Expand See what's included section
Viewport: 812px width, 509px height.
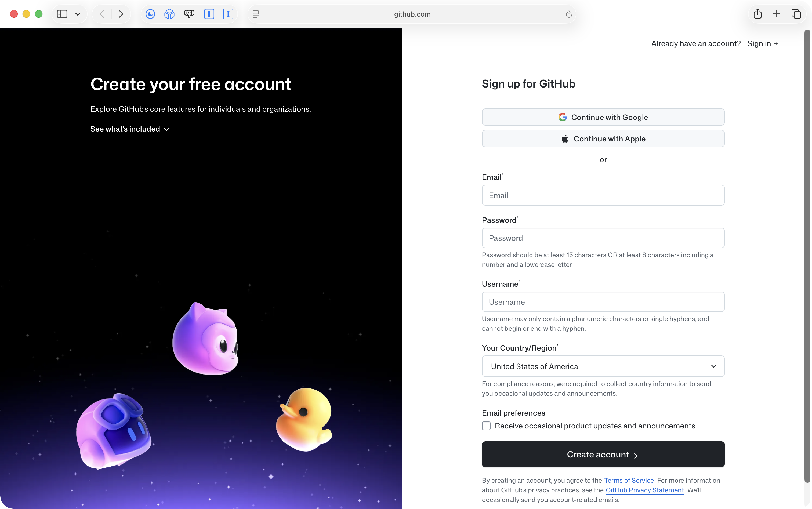coord(130,129)
